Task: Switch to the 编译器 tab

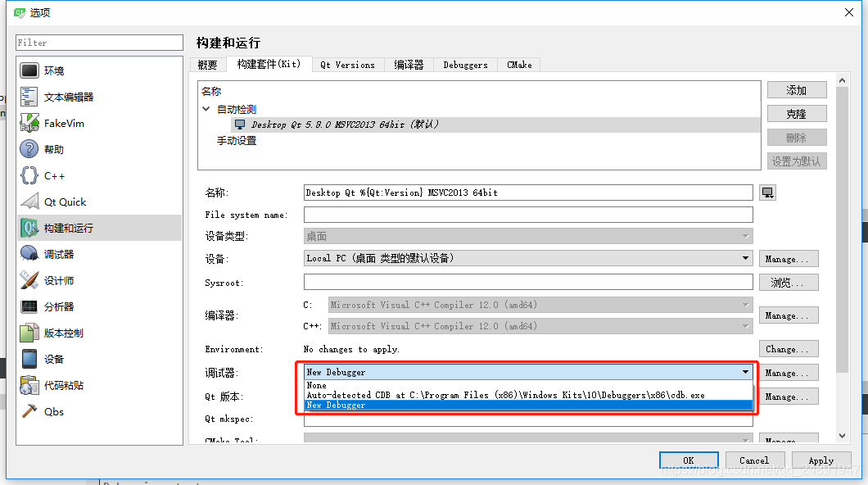Action: point(409,65)
